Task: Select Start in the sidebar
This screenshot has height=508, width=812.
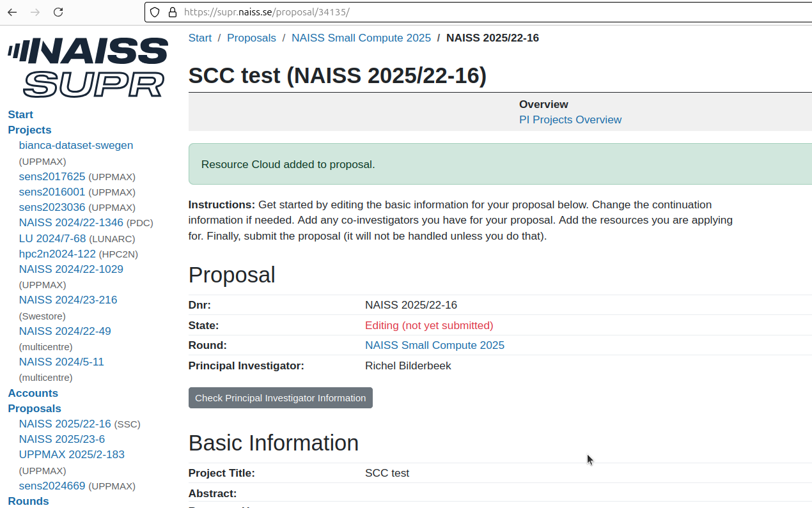Action: (x=20, y=114)
